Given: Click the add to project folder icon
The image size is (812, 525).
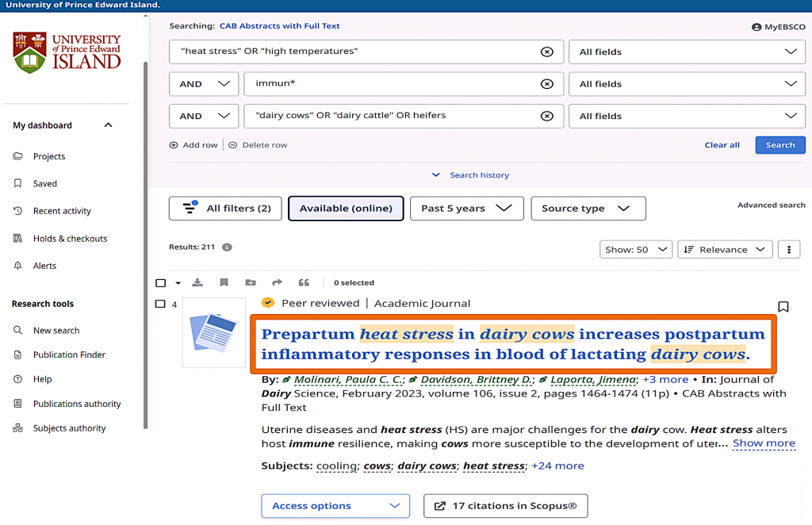Looking at the screenshot, I should (251, 282).
